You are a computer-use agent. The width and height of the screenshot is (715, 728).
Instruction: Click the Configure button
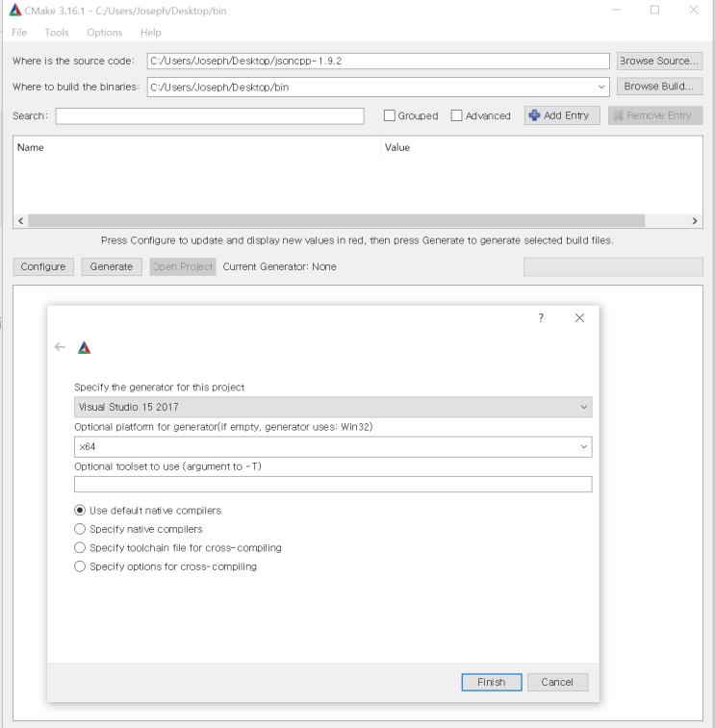(x=43, y=267)
